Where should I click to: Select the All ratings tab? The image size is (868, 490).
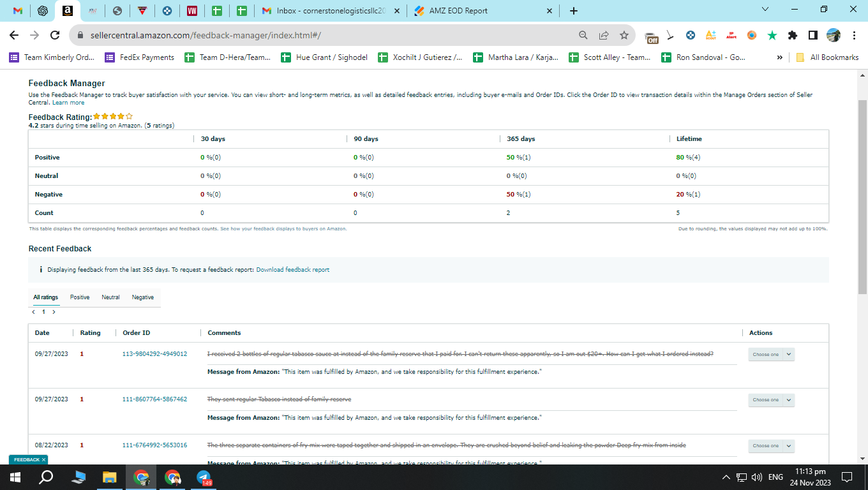pos(46,297)
